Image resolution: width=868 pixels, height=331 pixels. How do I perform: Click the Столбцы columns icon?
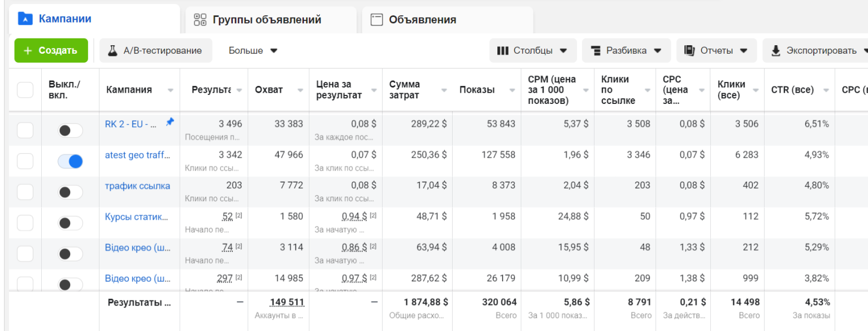(502, 50)
